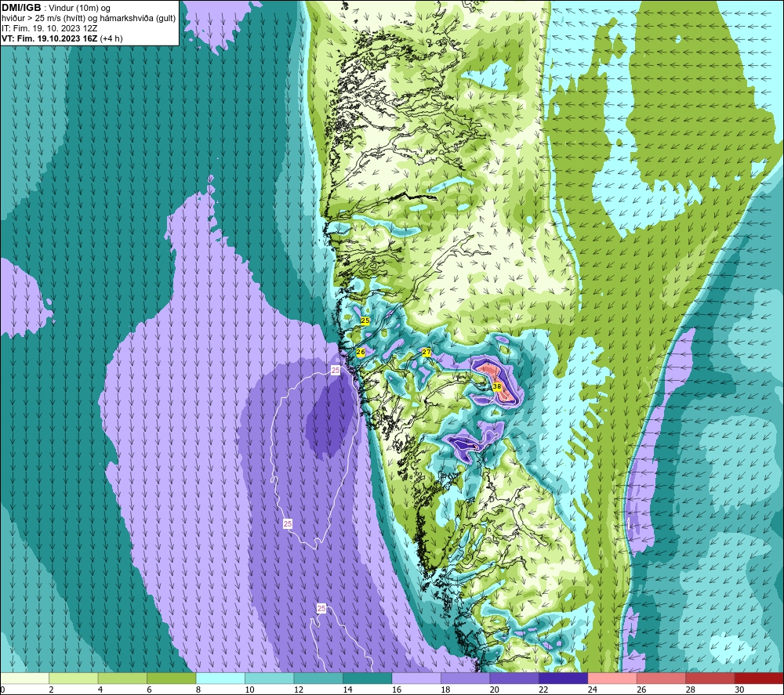Click the yellow max-gust label "25"

click(365, 320)
